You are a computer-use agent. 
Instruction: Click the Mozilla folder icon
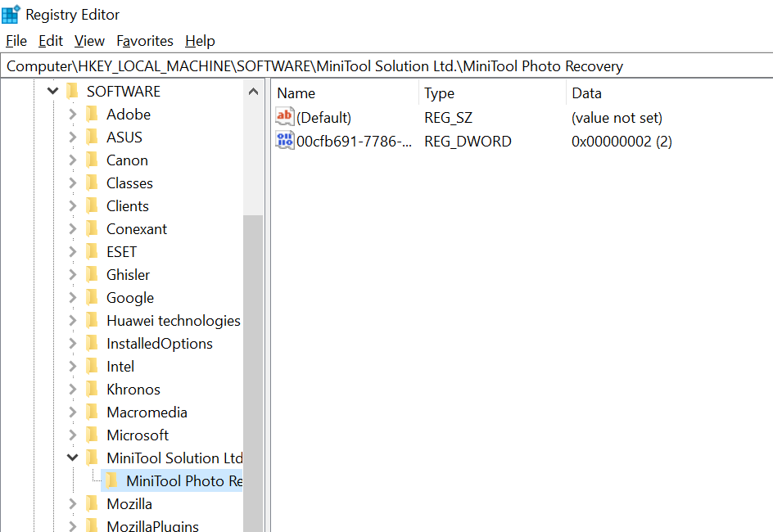tap(93, 504)
